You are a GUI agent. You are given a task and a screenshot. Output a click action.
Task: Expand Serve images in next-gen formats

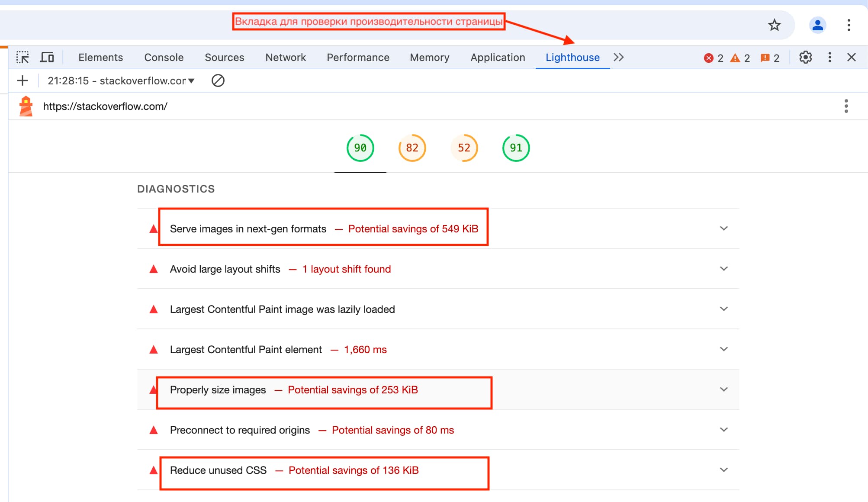point(723,228)
